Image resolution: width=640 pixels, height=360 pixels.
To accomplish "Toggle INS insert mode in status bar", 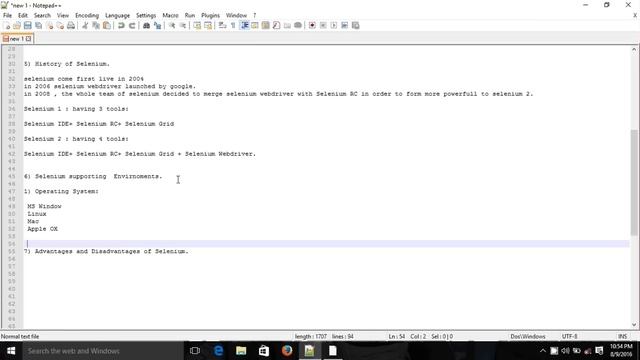I will pos(622,337).
